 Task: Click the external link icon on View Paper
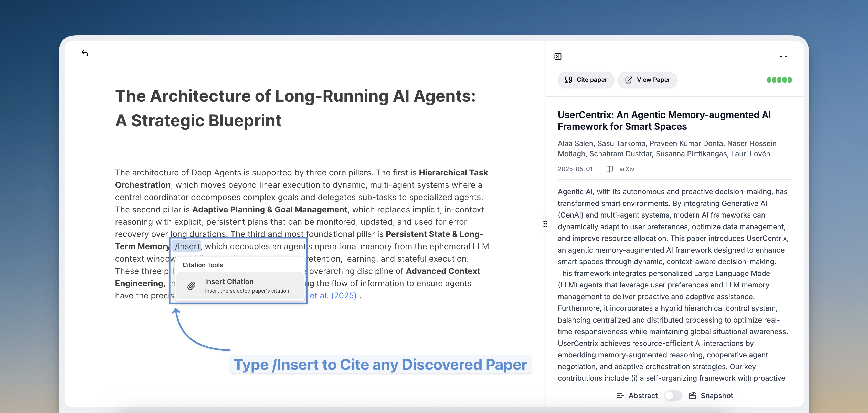(x=629, y=80)
